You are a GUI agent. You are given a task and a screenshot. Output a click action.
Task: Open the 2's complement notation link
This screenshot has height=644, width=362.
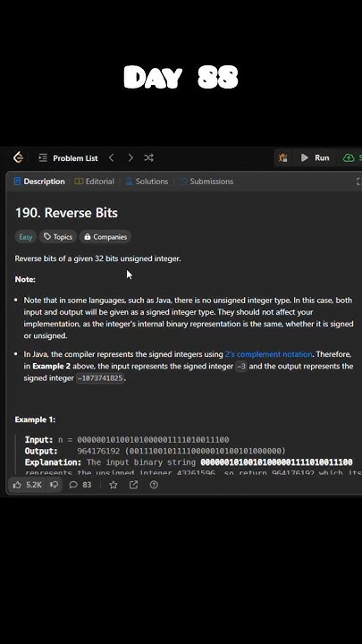coord(268,354)
